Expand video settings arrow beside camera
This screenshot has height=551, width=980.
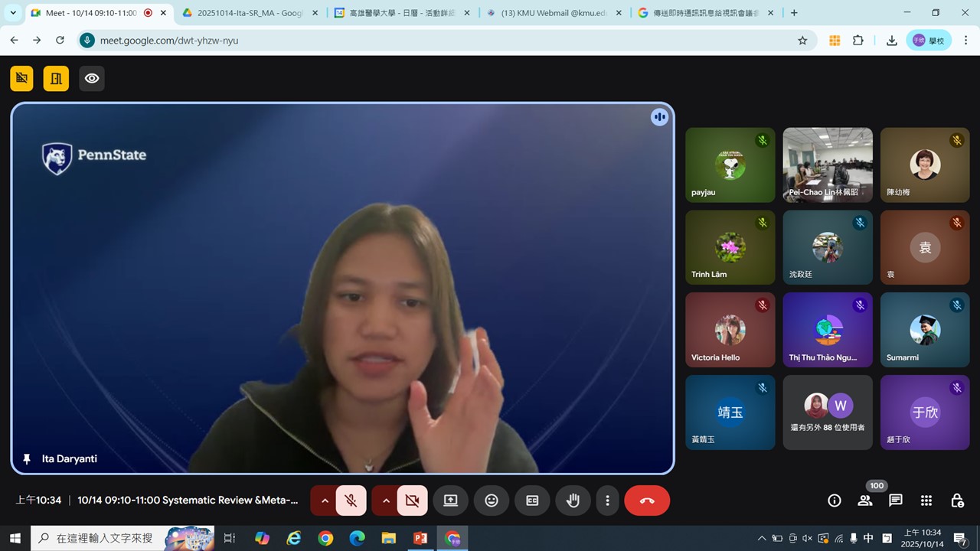(386, 500)
